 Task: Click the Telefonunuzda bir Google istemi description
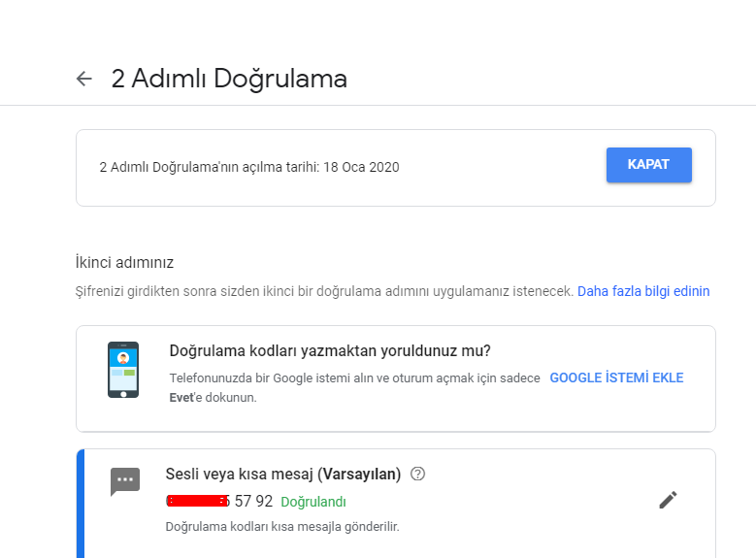(354, 388)
